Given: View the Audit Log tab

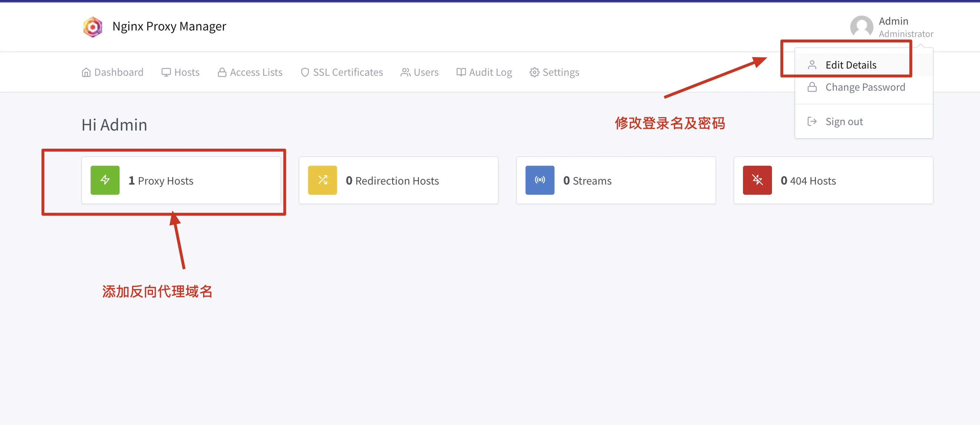Looking at the screenshot, I should tap(484, 72).
